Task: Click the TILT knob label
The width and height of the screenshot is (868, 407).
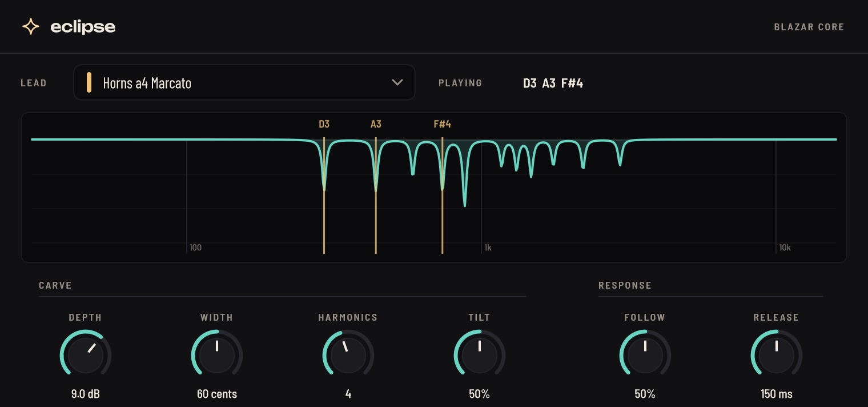Action: (x=480, y=317)
